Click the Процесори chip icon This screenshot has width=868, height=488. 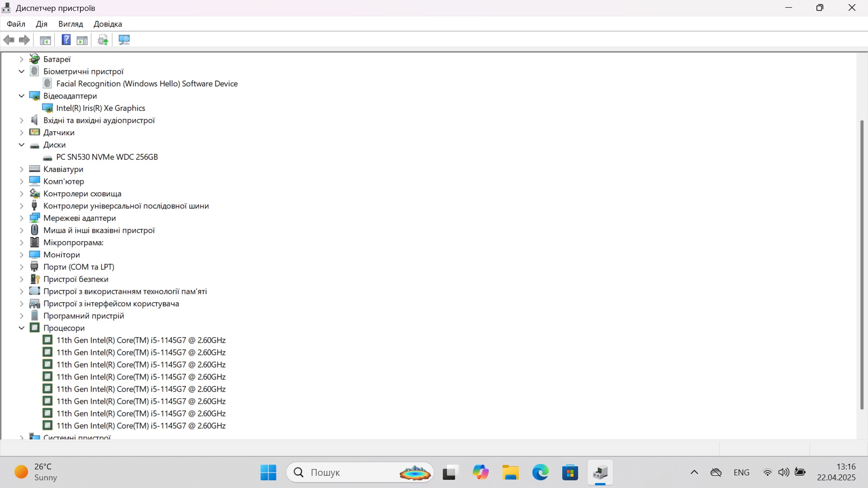(34, 327)
